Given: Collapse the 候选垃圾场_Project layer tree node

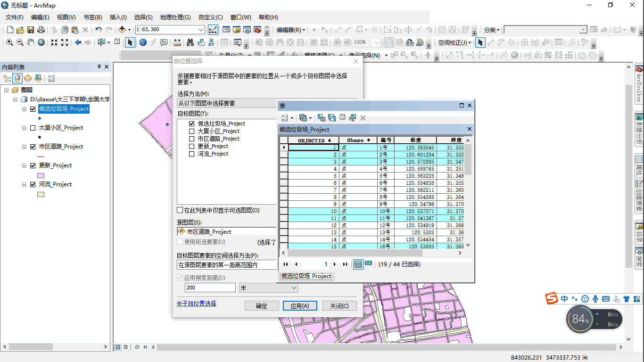Looking at the screenshot, I should (25, 109).
